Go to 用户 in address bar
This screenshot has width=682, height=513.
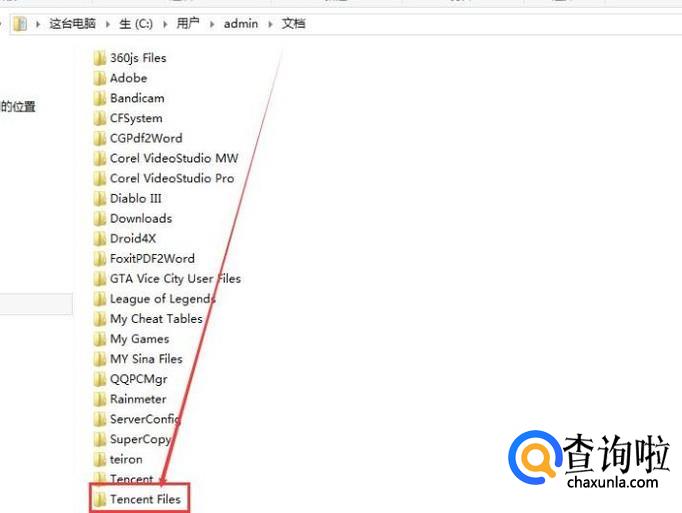pos(188,23)
